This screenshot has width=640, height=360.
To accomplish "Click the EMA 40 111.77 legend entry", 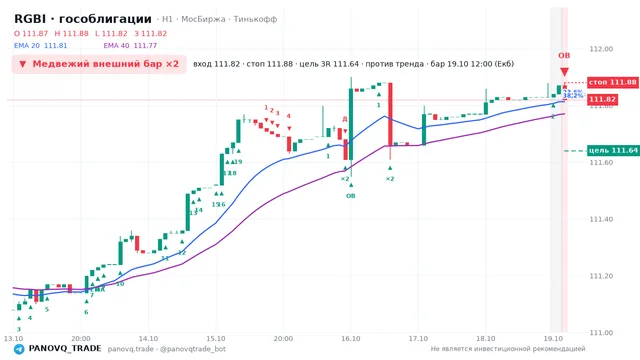I will click(130, 46).
